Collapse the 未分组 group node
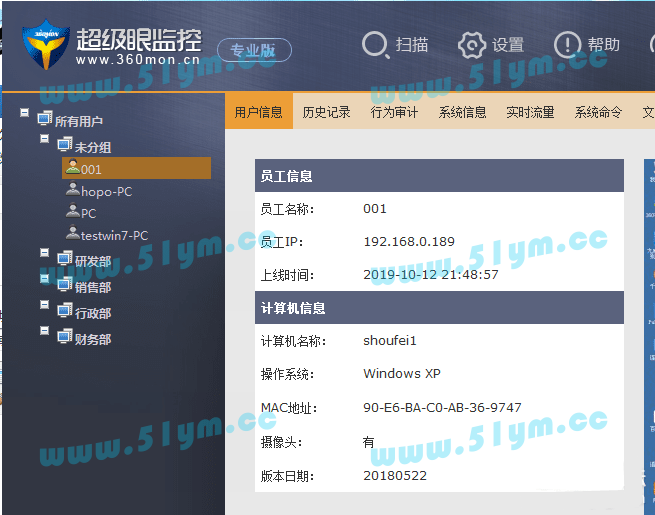 [44, 138]
